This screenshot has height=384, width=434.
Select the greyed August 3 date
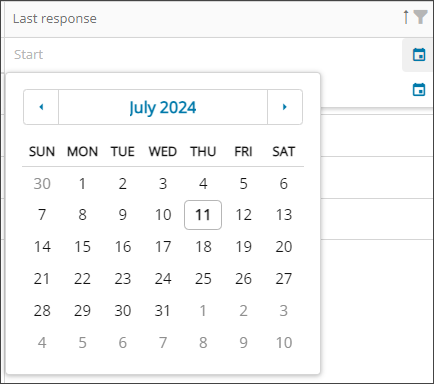click(x=284, y=311)
